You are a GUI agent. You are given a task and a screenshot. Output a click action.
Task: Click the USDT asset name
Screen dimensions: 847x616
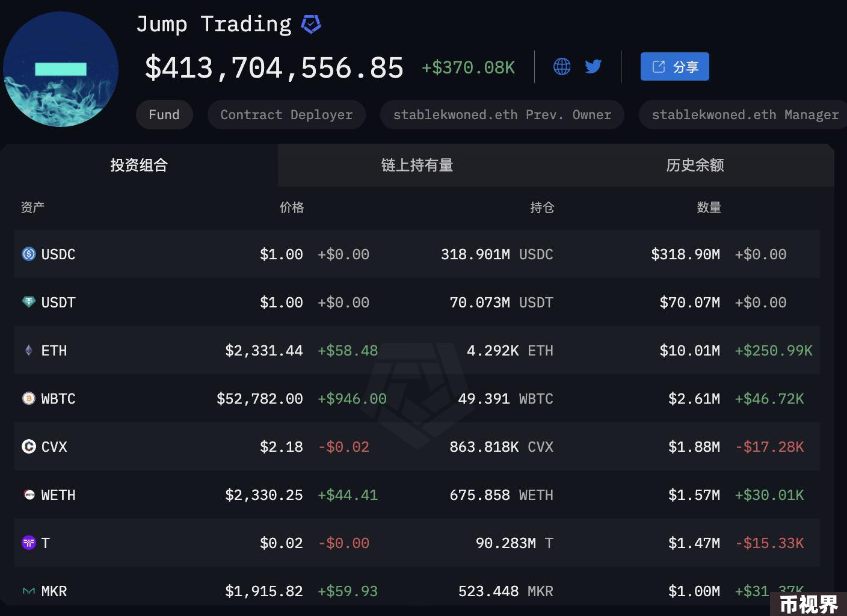(x=58, y=303)
